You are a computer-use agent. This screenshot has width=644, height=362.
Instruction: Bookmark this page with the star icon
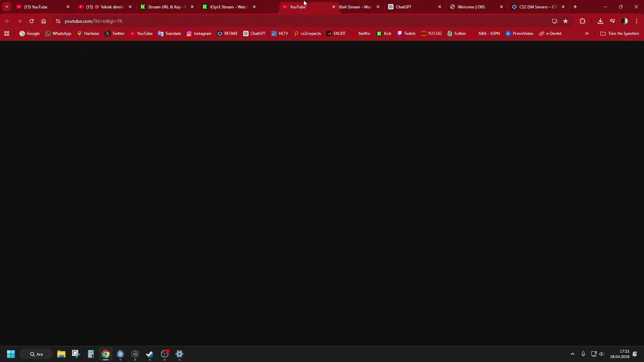pyautogui.click(x=566, y=21)
